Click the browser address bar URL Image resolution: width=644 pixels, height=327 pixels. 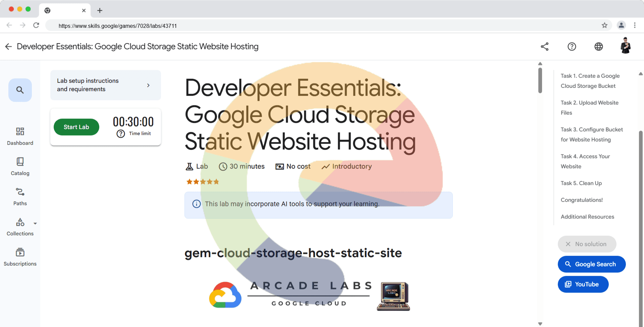117,26
